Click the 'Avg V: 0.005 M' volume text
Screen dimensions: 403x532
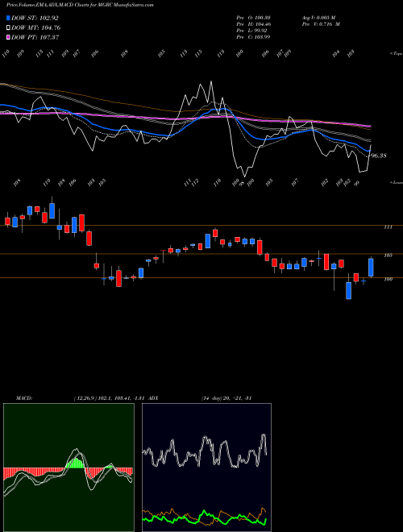pos(318,18)
